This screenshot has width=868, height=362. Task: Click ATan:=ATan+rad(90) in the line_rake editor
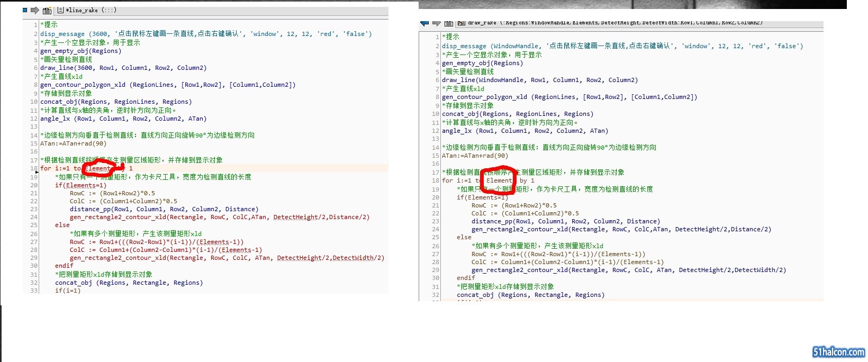[x=74, y=143]
